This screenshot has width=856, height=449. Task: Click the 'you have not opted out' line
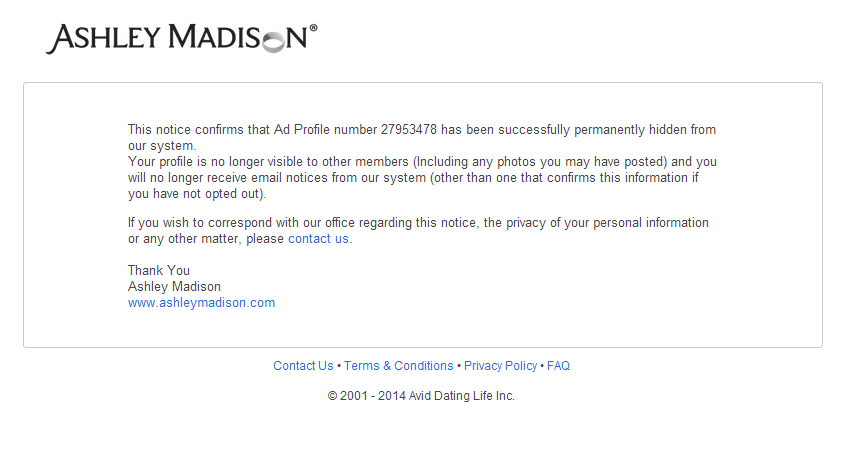tap(197, 194)
